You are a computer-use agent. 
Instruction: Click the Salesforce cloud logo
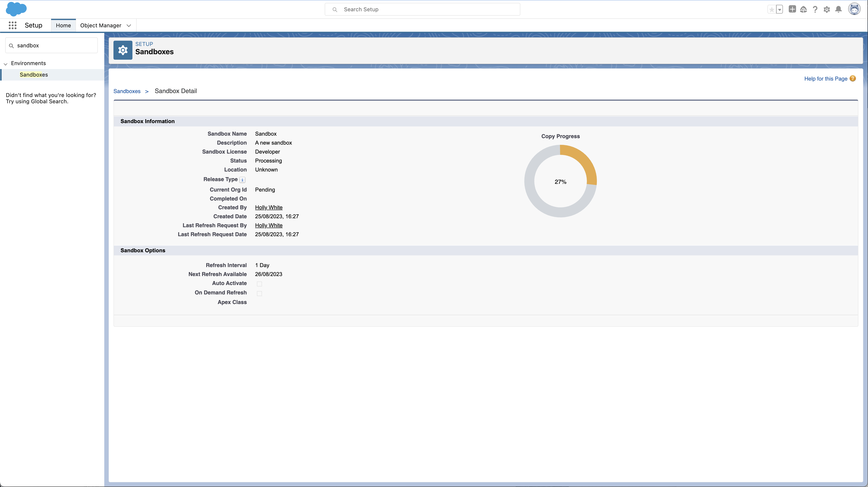click(x=16, y=9)
